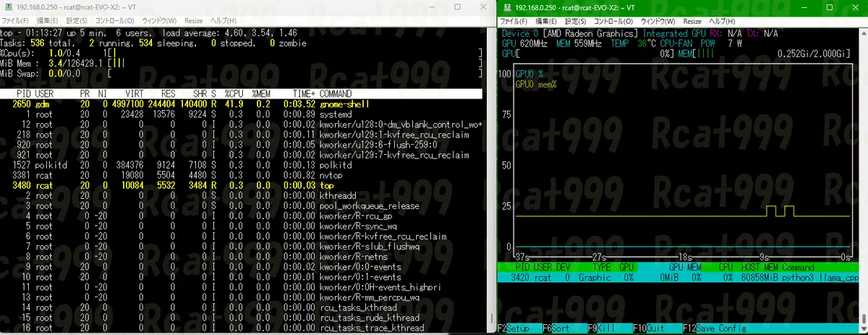Viewport: 868px width, 335px height.
Task: Click the Tera Term icon in right title bar
Action: (x=506, y=7)
